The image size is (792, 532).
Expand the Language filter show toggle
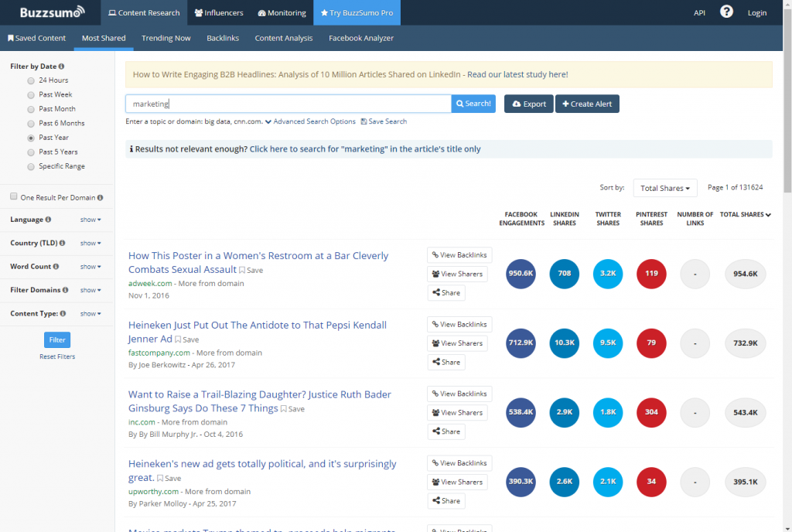coord(90,220)
